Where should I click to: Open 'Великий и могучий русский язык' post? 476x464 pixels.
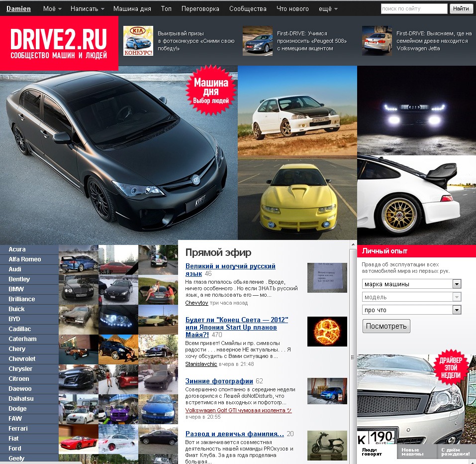coord(230,270)
